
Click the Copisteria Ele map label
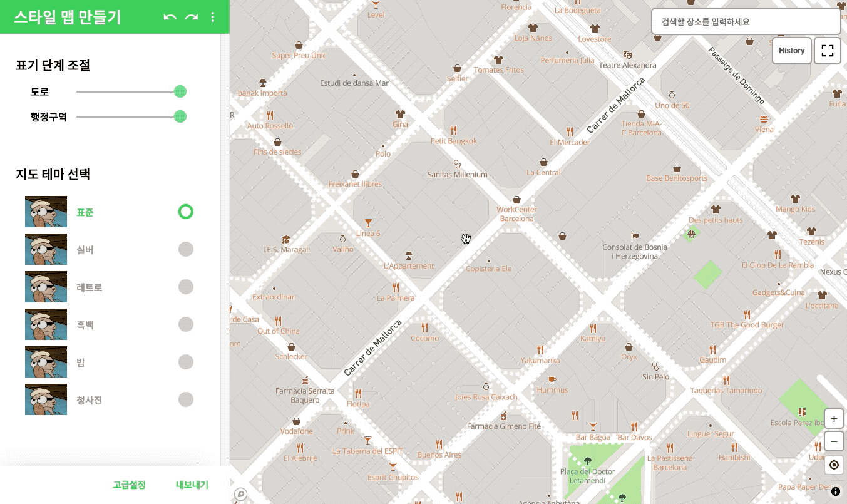point(489,269)
